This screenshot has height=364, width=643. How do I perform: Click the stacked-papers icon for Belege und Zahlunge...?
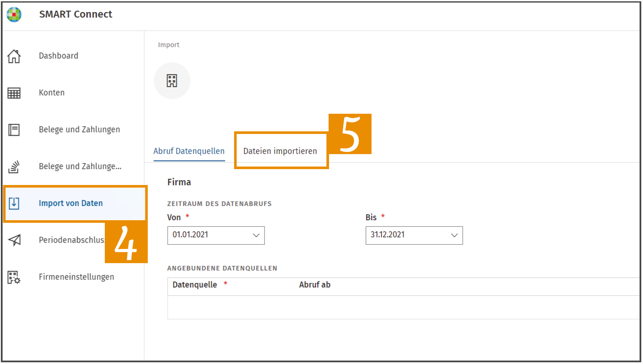tap(14, 167)
